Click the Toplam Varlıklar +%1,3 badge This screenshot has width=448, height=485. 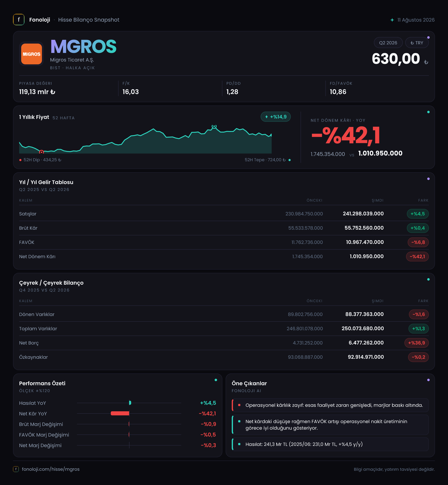coord(418,329)
